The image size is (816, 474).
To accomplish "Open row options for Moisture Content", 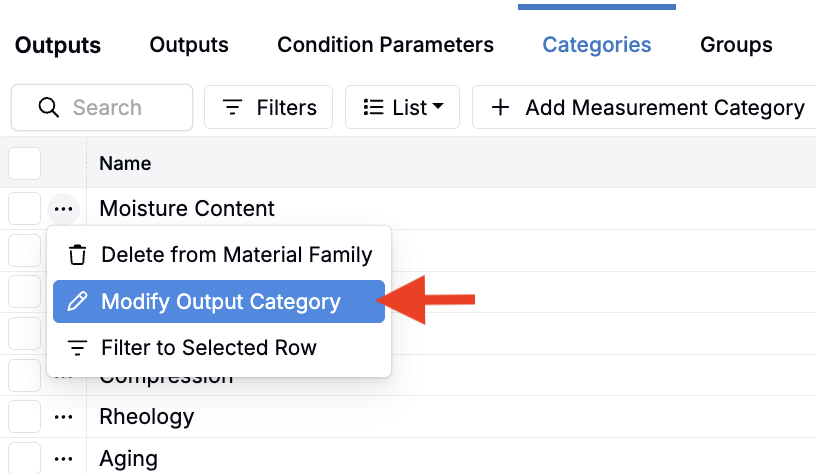I will pos(64,209).
